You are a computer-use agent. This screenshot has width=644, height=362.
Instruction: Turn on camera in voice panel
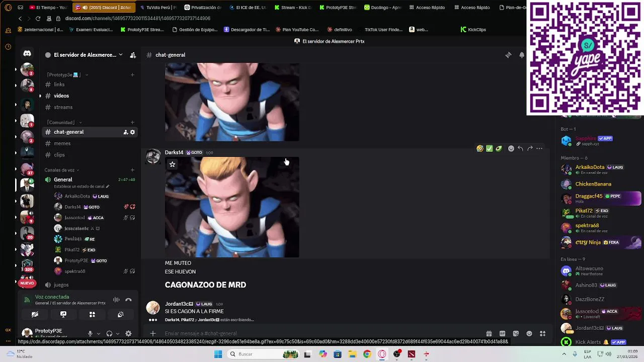(35, 314)
